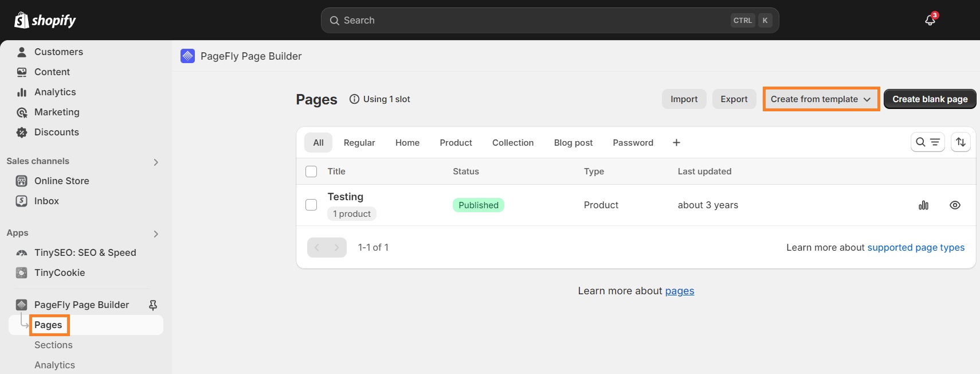The width and height of the screenshot is (980, 374).
Task: Click the Import button
Action: (684, 99)
